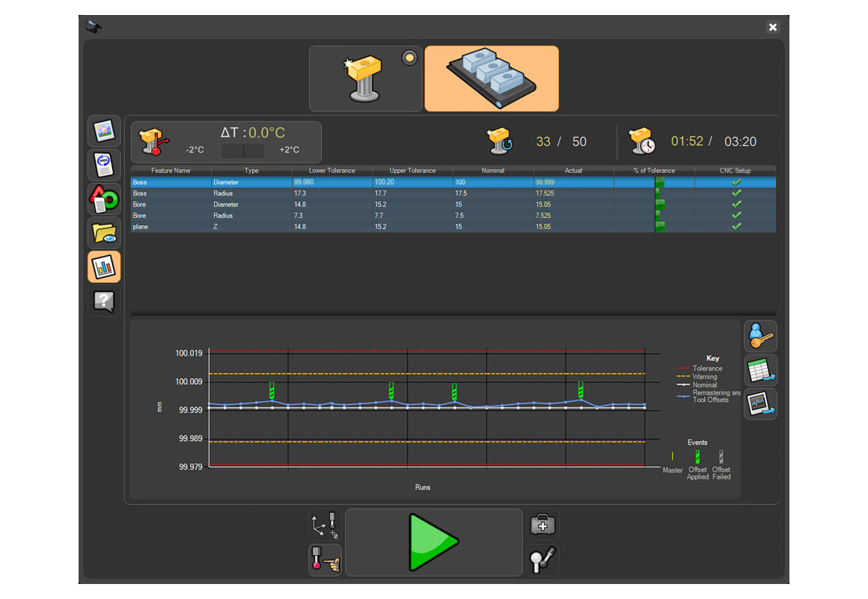
Task: Click the % of Tolerance column header
Action: [x=654, y=171]
